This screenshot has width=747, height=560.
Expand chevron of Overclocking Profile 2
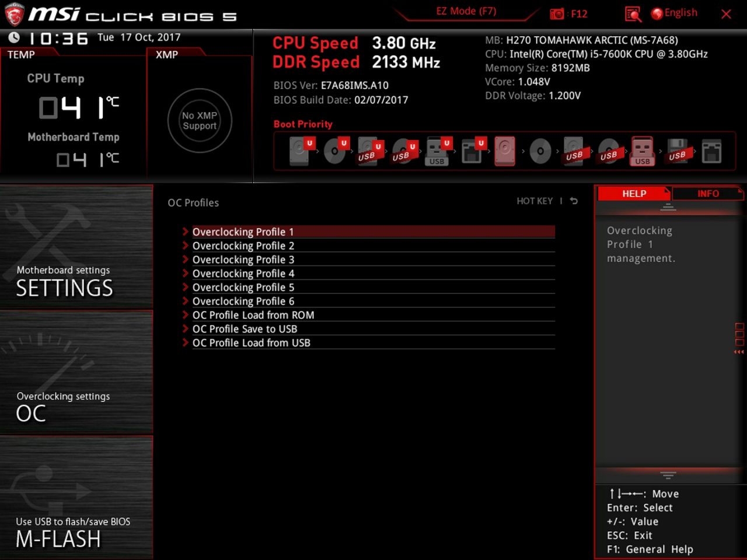[x=186, y=246]
